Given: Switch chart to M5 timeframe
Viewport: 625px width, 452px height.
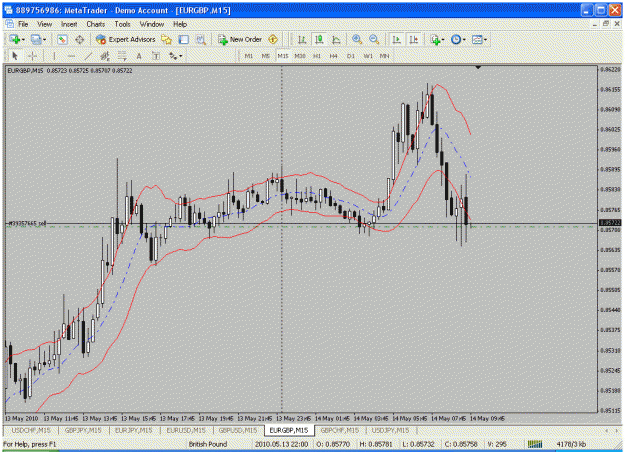Looking at the screenshot, I should click(266, 56).
